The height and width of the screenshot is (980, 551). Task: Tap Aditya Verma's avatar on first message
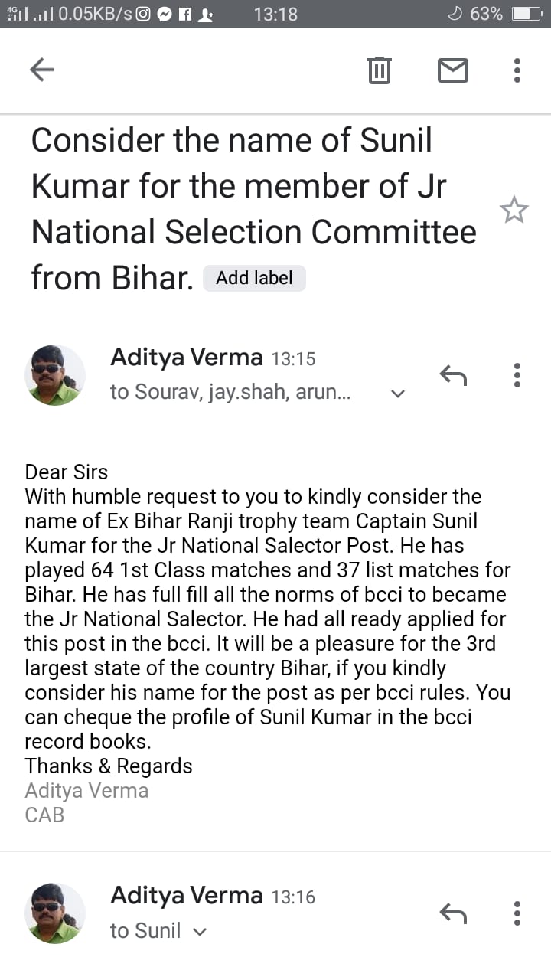coord(56,374)
